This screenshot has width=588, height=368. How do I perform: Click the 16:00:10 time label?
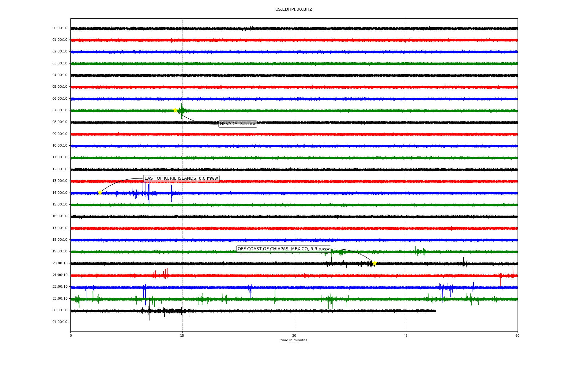tap(60, 216)
